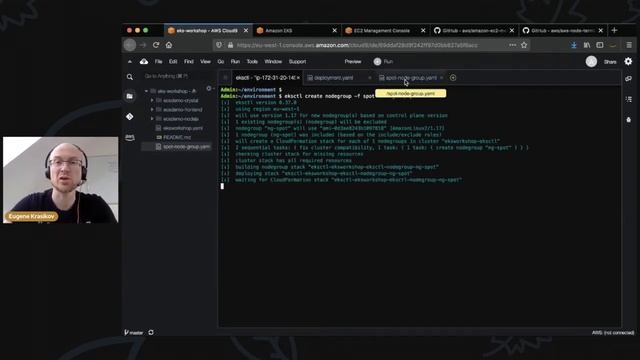640x360 pixels.
Task: Open the View menu
Action: [205, 62]
